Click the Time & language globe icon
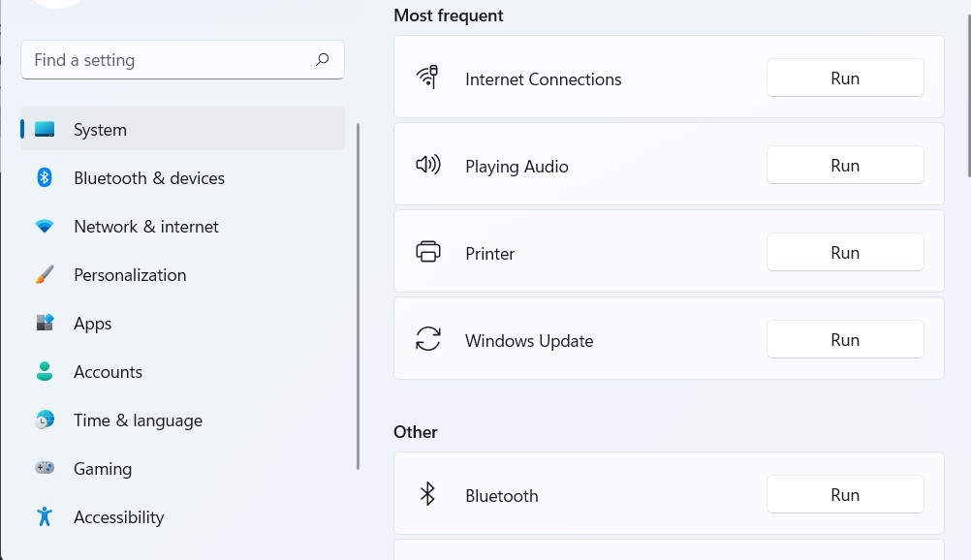The image size is (971, 560). 45,420
